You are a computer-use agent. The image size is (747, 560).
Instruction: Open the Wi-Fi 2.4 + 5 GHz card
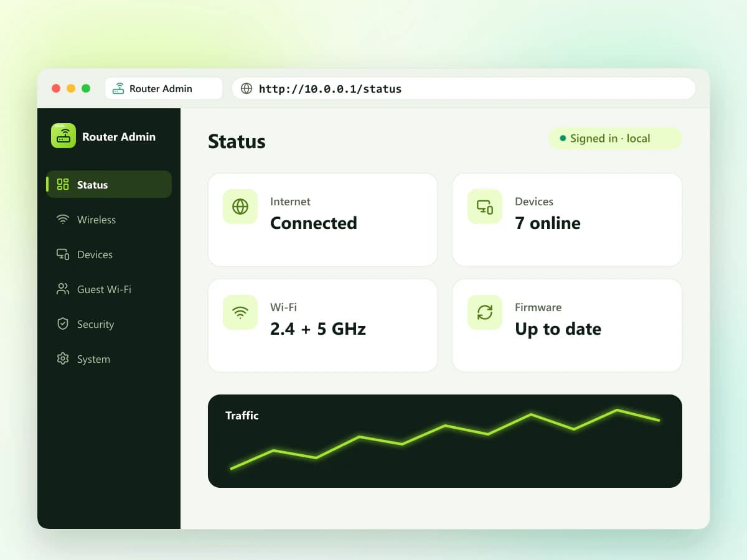[322, 325]
